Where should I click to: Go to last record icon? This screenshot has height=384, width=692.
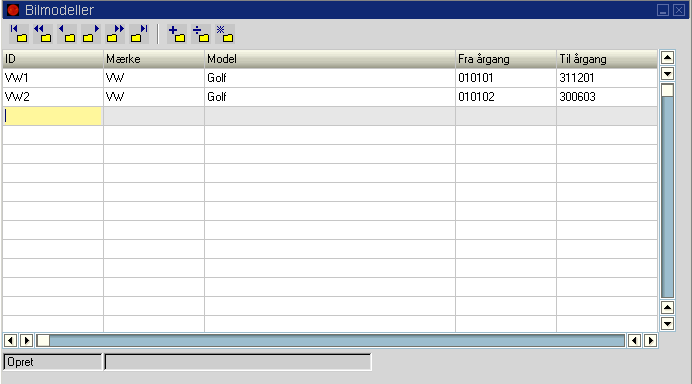coord(139,34)
